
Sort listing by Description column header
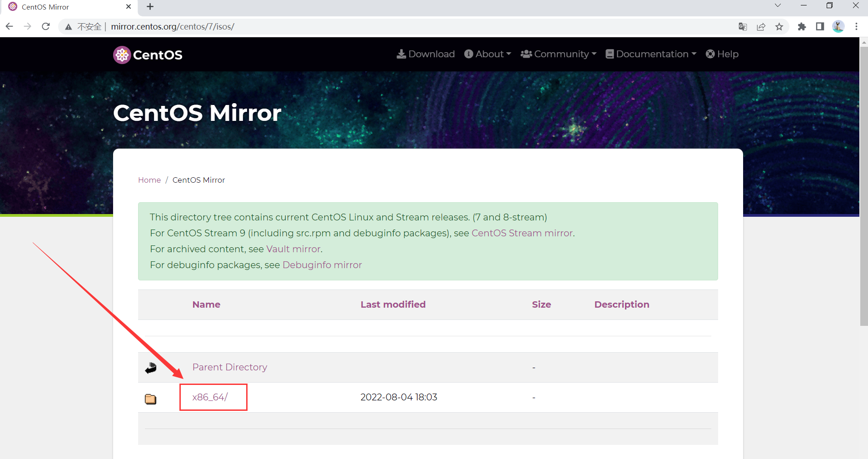click(622, 304)
